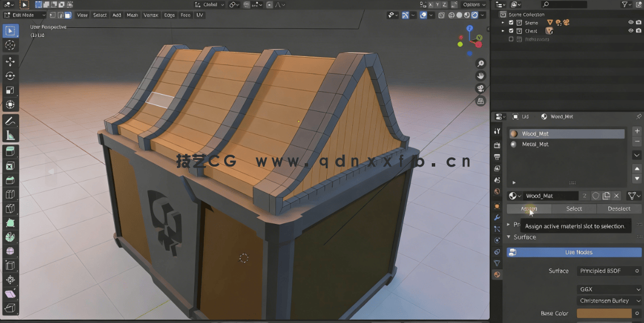The image size is (644, 323).
Task: Open the Modifier wrench properties tab
Action: point(497,218)
